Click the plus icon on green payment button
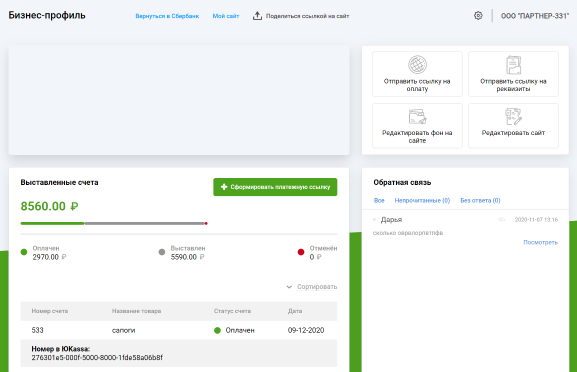The image size is (577, 372). pyautogui.click(x=224, y=187)
